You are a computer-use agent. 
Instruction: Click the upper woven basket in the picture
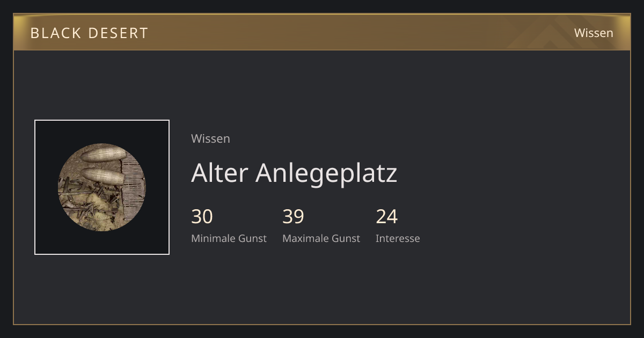point(104,155)
